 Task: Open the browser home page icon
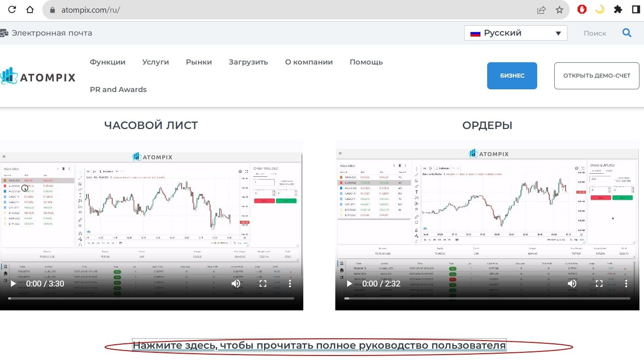[x=30, y=9]
